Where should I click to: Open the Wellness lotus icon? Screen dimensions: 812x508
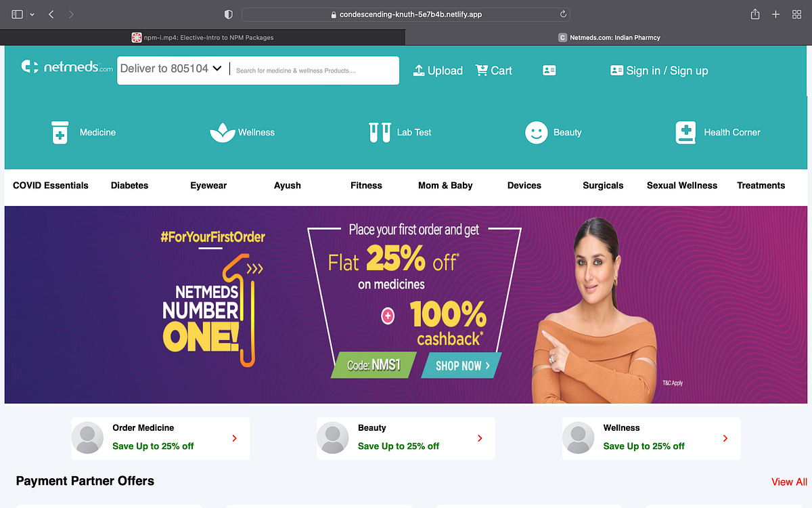point(223,132)
